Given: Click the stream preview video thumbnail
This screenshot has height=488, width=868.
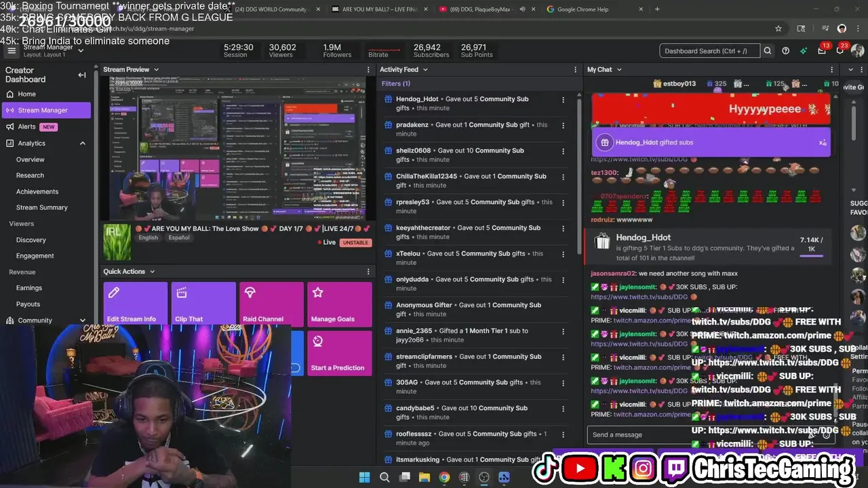Looking at the screenshot, I should point(238,148).
